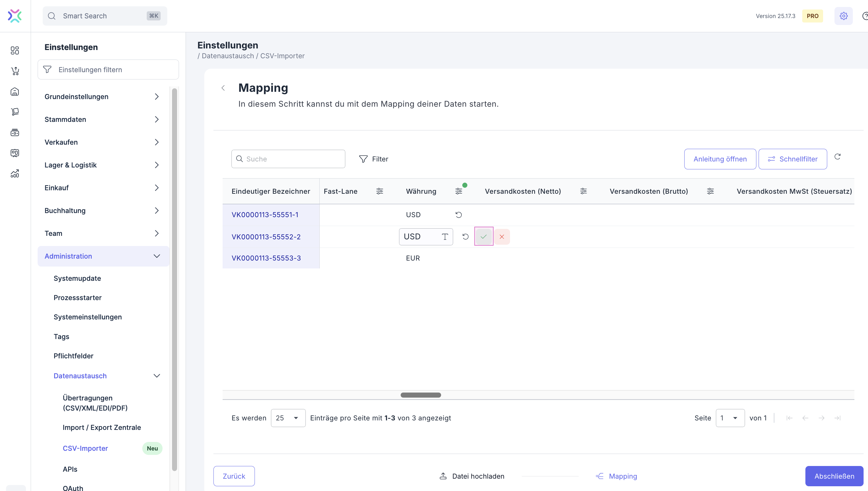This screenshot has width=868, height=491.
Task: Open the shopping cart sidebar icon
Action: coord(15,71)
